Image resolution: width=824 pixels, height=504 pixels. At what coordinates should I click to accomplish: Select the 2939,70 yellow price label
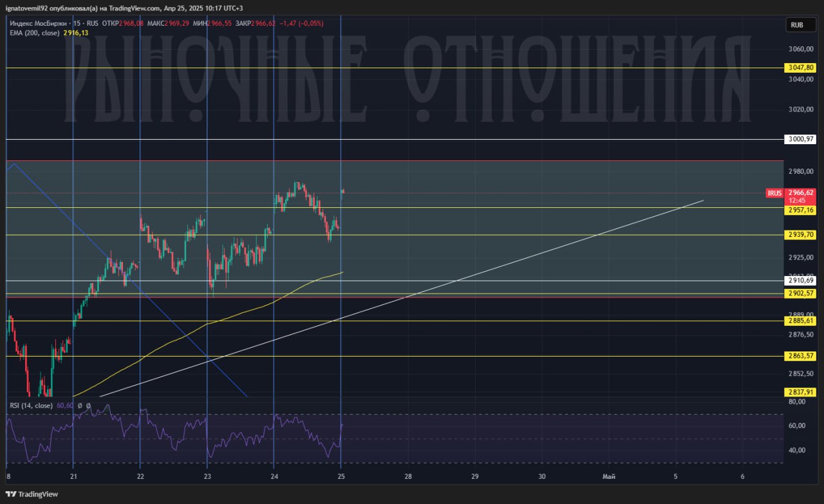pyautogui.click(x=801, y=235)
